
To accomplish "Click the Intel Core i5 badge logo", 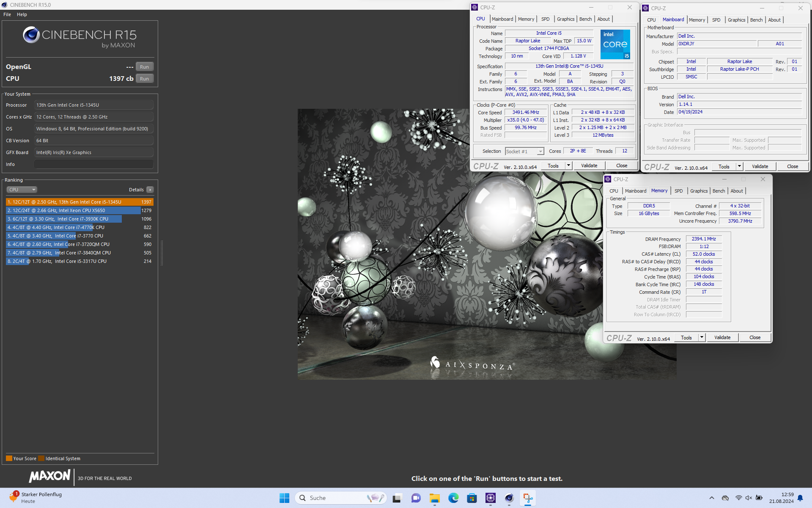I will click(615, 44).
